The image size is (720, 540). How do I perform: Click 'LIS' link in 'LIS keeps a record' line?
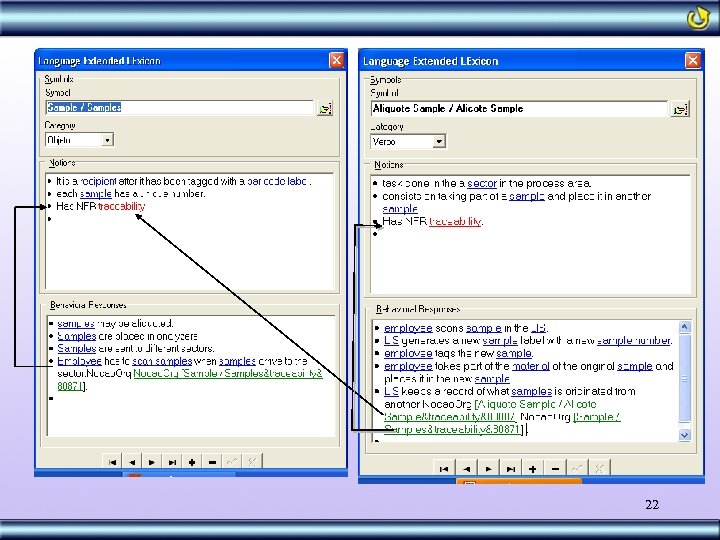(391, 391)
